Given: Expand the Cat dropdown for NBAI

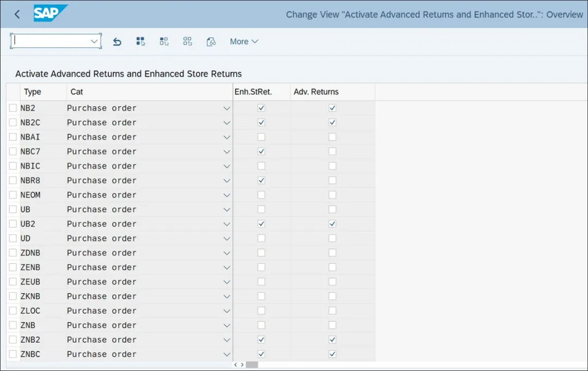Looking at the screenshot, I should click(226, 137).
